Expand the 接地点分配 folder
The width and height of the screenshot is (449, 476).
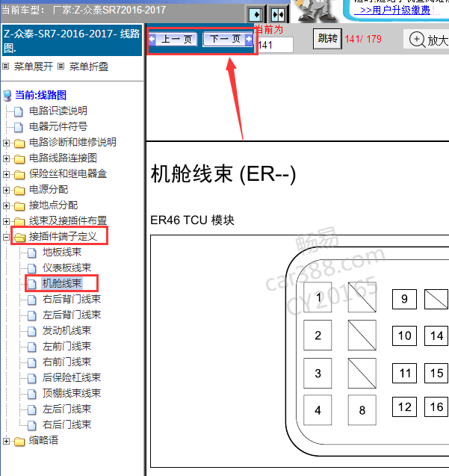(x=6, y=205)
